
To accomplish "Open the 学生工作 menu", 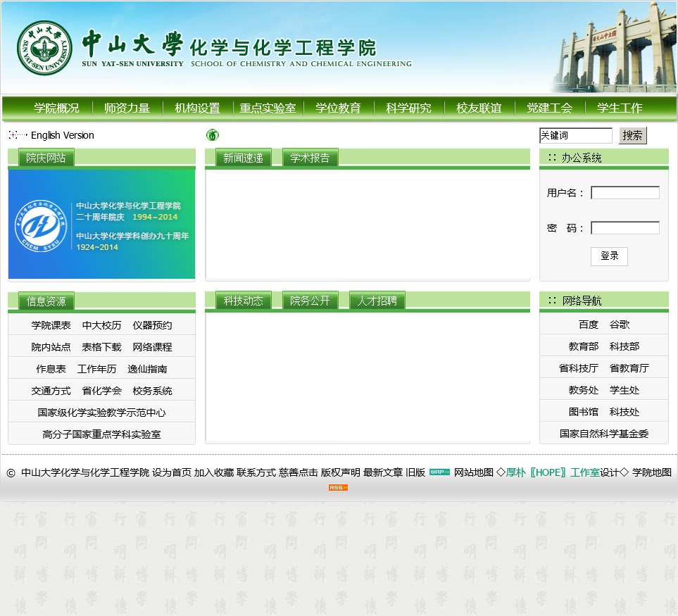I will point(620,108).
